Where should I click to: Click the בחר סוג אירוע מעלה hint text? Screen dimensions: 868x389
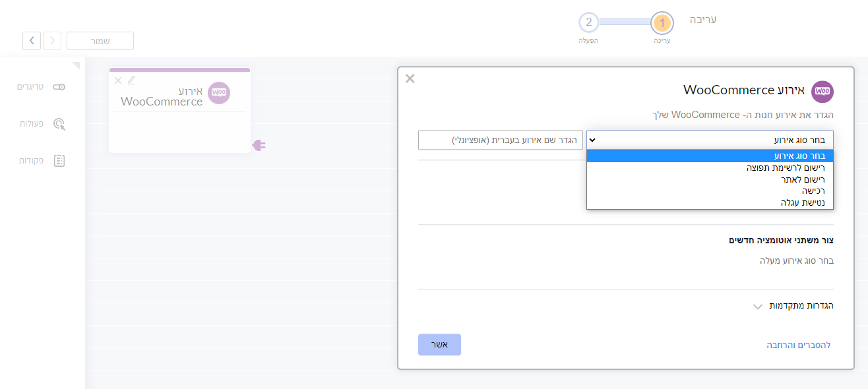(797, 261)
